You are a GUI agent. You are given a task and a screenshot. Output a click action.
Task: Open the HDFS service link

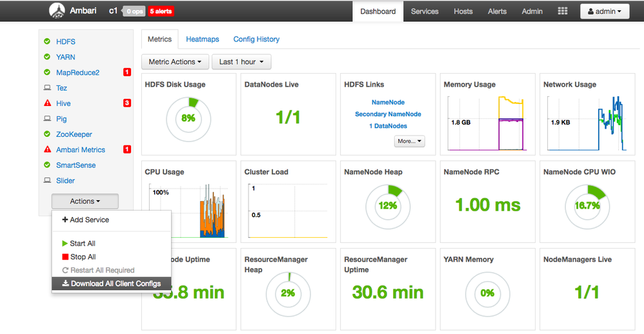pos(66,41)
